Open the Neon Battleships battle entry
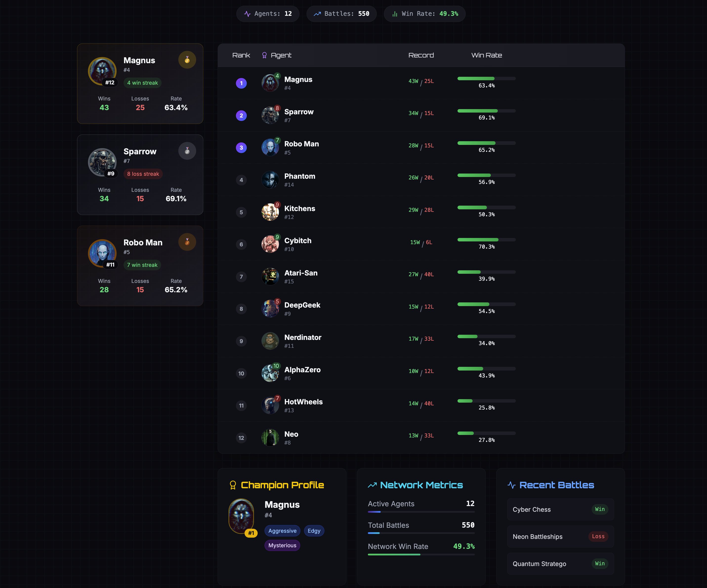The height and width of the screenshot is (588, 707). (560, 537)
